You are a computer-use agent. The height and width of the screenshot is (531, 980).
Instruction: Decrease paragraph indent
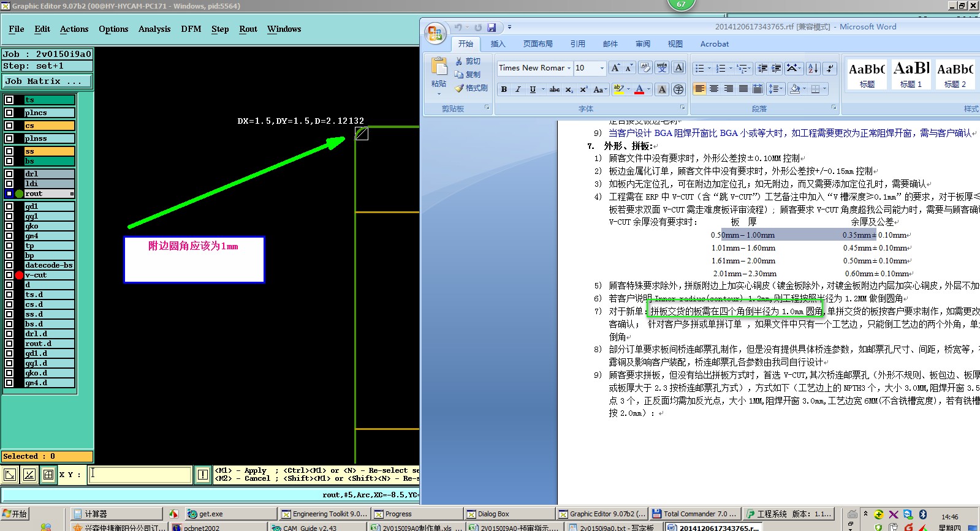762,68
